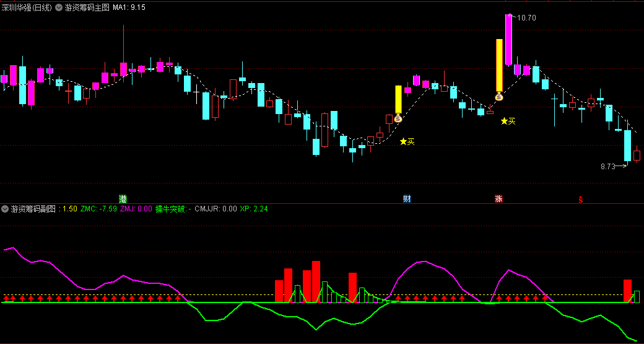Click the MA1: 9.15 value
Viewport: 644px width, 344px height.
tap(129, 7)
